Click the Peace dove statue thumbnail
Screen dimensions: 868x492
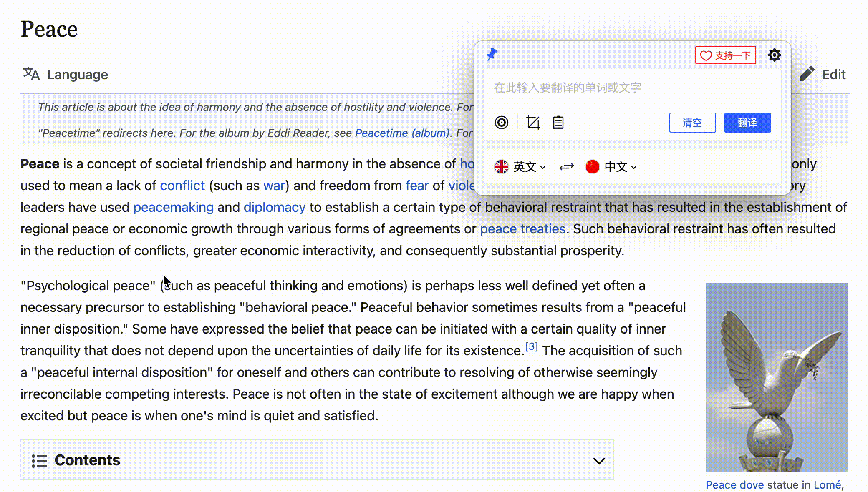click(777, 377)
